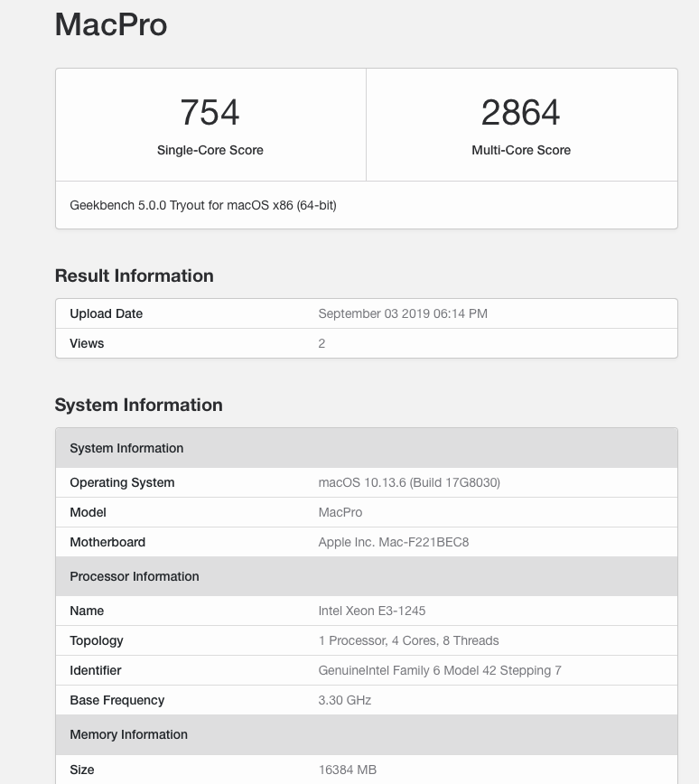699x784 pixels.
Task: Click the Model row label
Action: pos(88,512)
